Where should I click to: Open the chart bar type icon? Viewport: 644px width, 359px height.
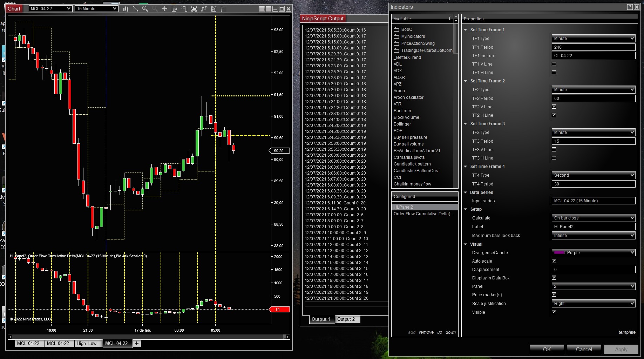click(x=126, y=9)
